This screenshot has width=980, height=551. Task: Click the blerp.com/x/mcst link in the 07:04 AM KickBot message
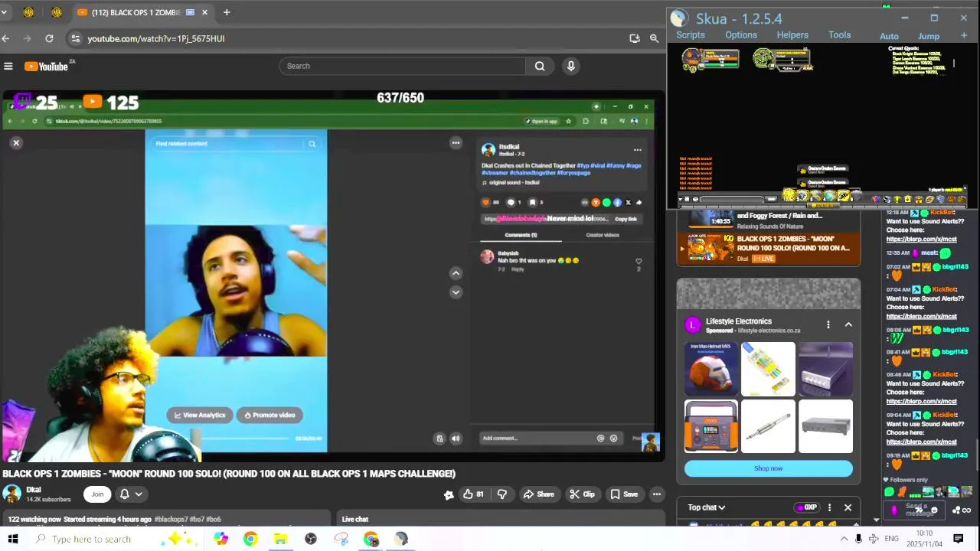921,316
